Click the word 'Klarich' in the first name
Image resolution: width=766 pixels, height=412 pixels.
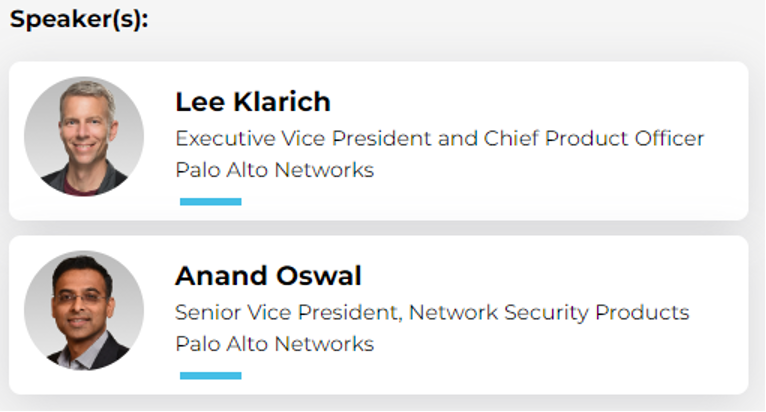(x=282, y=102)
